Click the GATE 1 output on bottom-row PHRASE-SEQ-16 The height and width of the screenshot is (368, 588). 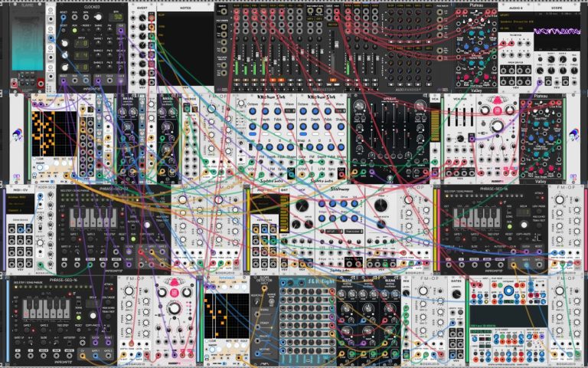coord(96,356)
